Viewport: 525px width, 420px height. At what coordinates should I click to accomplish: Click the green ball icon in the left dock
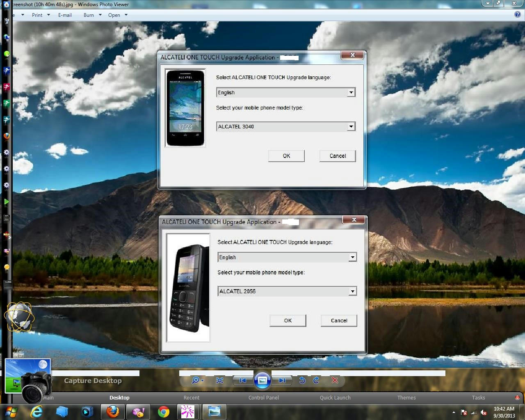(x=7, y=54)
